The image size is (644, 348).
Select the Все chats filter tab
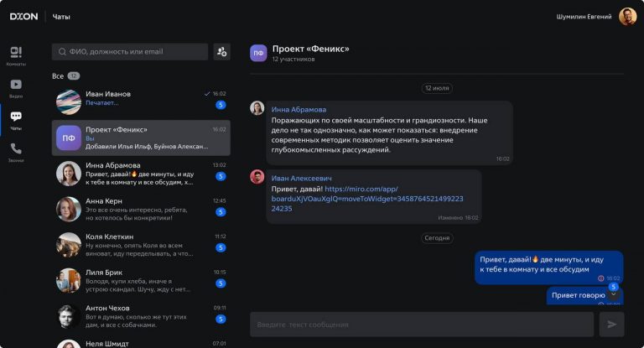[x=65, y=76]
